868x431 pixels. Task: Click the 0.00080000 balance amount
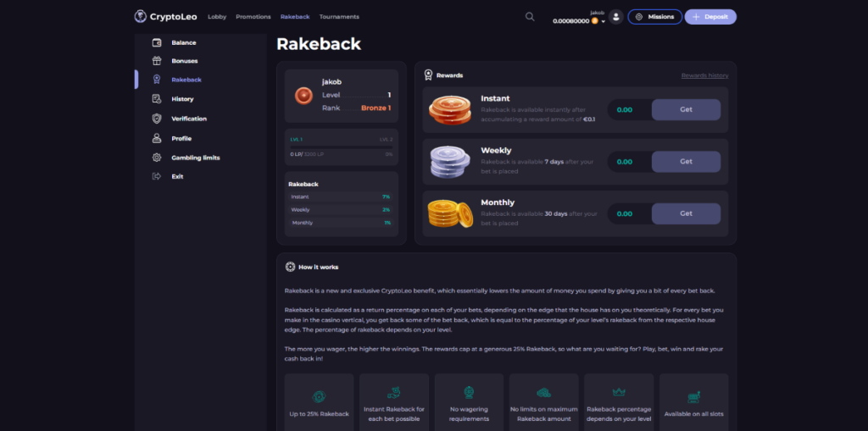click(571, 21)
